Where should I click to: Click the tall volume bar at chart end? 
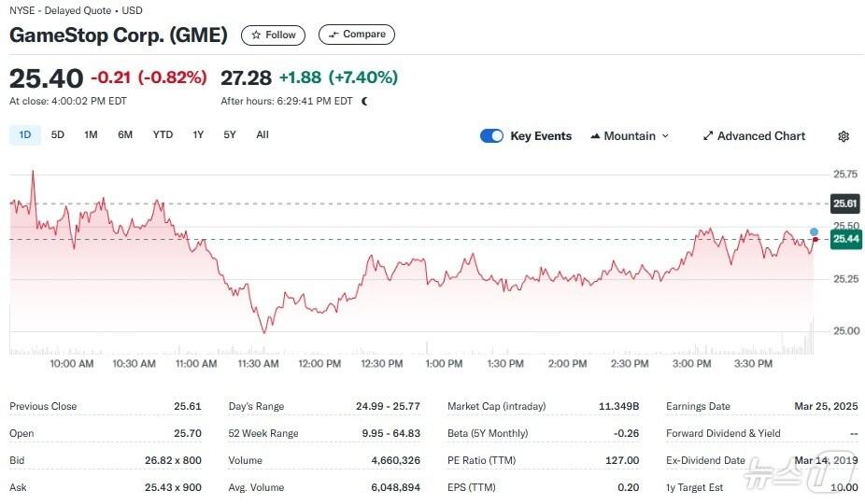pyautogui.click(x=812, y=338)
